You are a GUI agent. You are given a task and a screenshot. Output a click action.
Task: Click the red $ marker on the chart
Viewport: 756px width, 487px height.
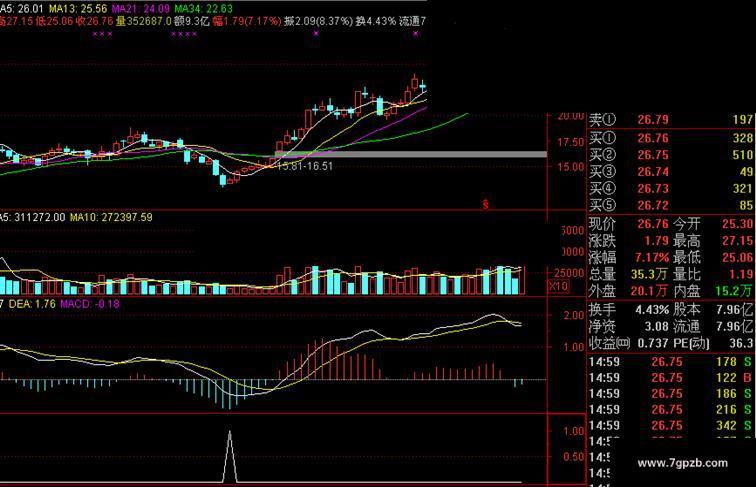click(486, 204)
